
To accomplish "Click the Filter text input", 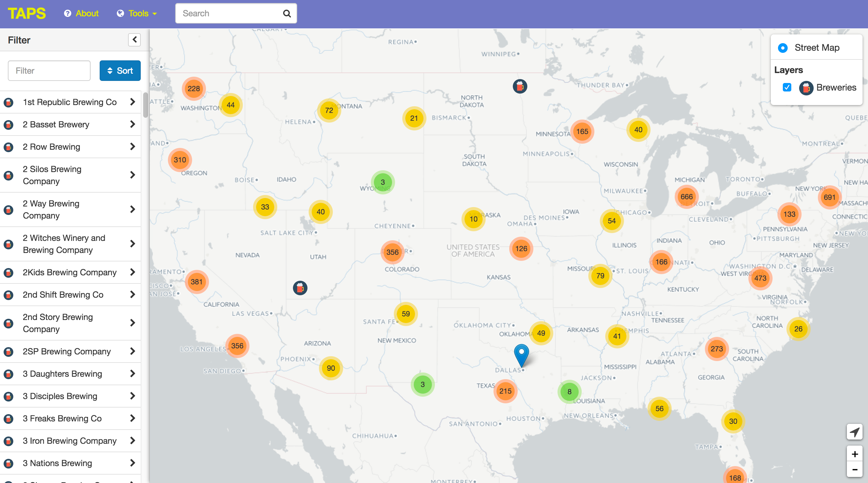I will coord(49,70).
